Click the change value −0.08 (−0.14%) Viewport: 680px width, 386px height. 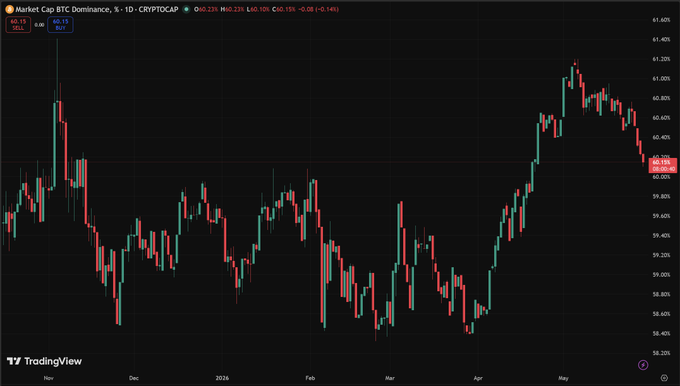[318, 9]
